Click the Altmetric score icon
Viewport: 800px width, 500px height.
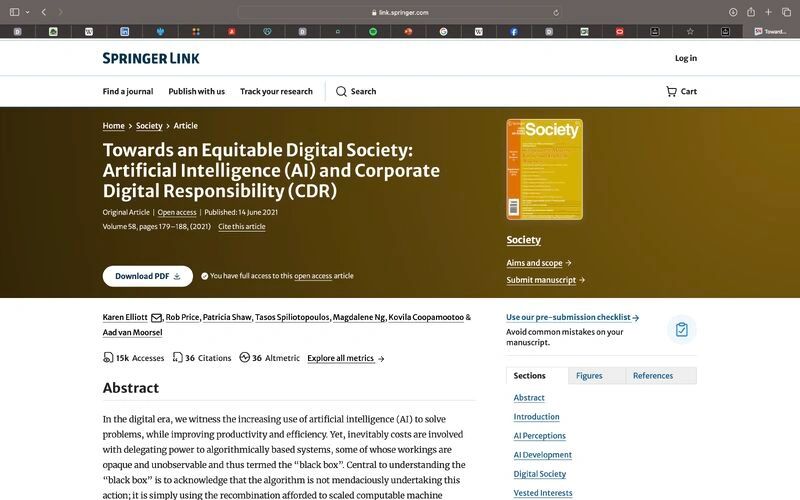[244, 358]
